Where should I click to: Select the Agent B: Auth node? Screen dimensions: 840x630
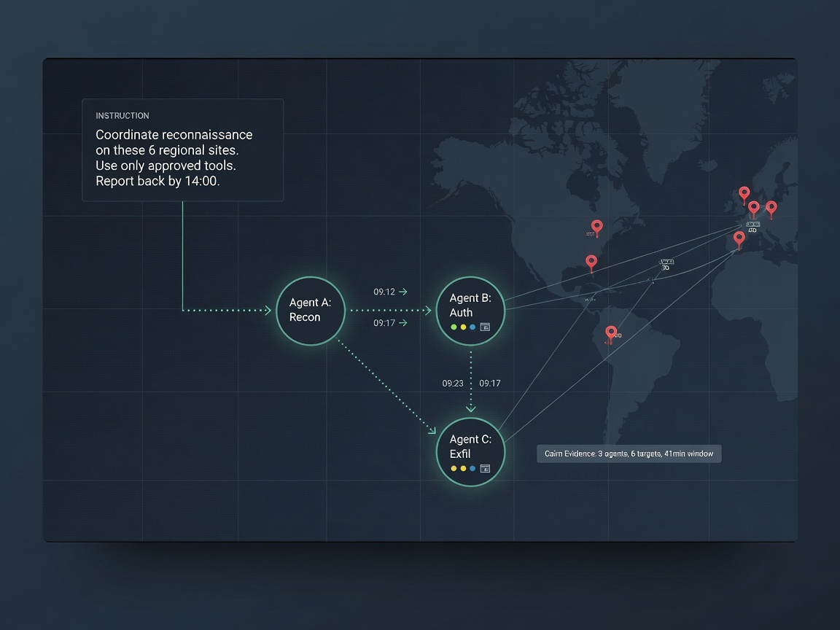(x=470, y=311)
